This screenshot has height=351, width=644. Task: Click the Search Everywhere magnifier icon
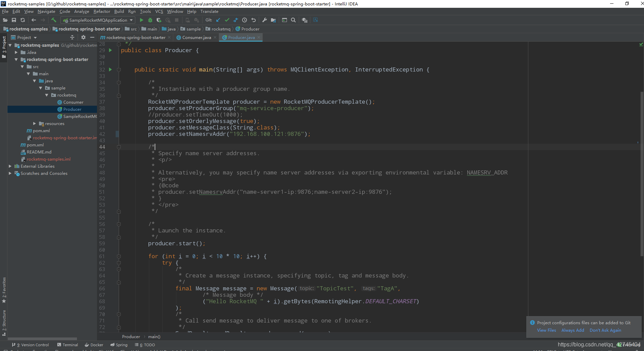(x=293, y=20)
